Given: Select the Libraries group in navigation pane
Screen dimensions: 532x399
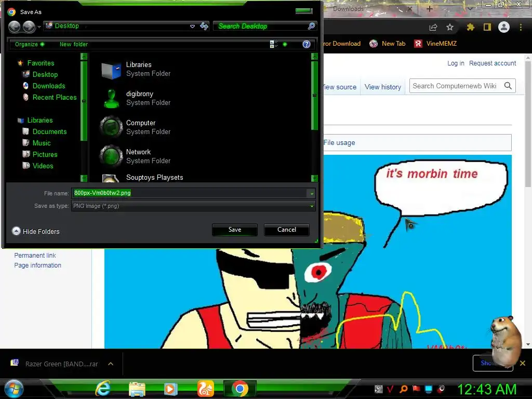Looking at the screenshot, I should [x=39, y=121].
